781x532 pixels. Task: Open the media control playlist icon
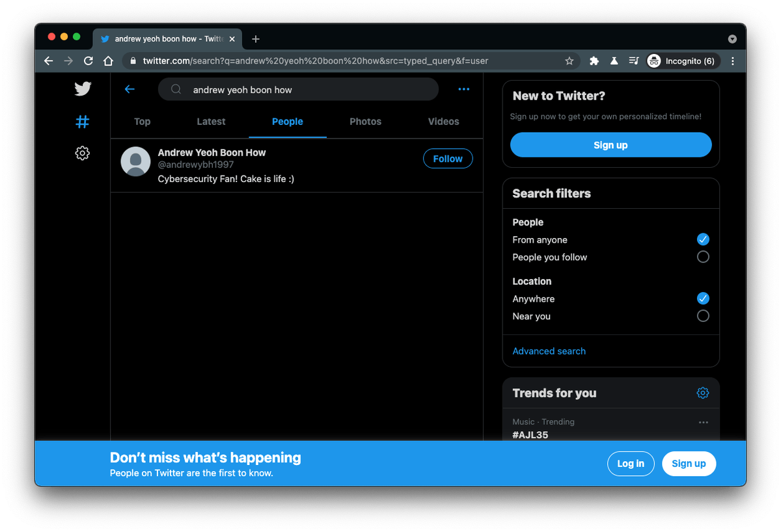(x=633, y=61)
